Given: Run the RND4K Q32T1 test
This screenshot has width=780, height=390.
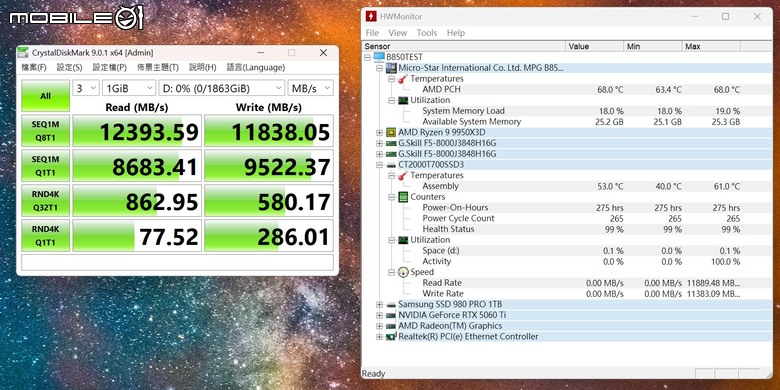Looking at the screenshot, I should tap(45, 200).
